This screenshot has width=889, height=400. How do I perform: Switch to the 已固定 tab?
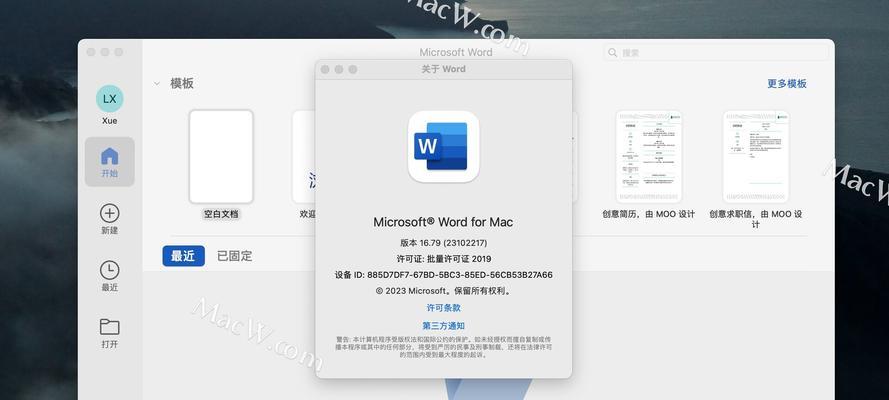point(235,256)
